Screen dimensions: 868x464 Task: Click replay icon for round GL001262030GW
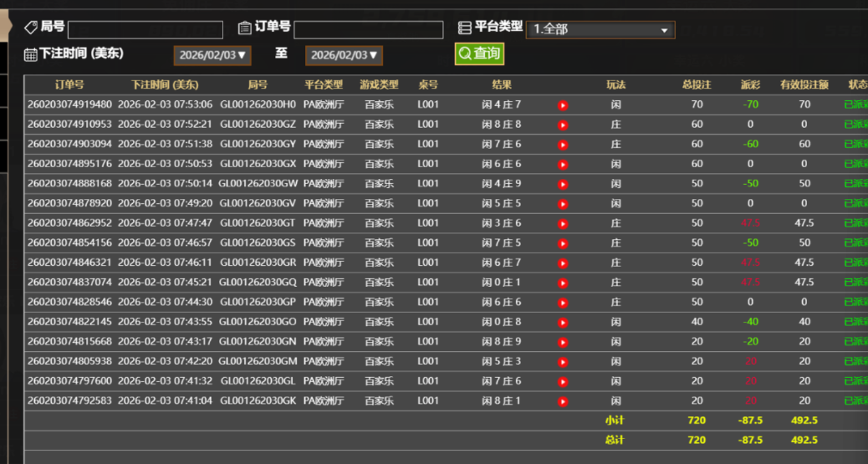tap(563, 184)
